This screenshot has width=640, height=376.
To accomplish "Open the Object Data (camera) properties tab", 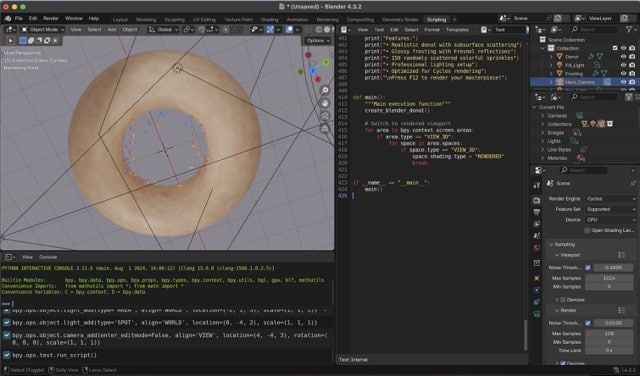I will [x=537, y=314].
